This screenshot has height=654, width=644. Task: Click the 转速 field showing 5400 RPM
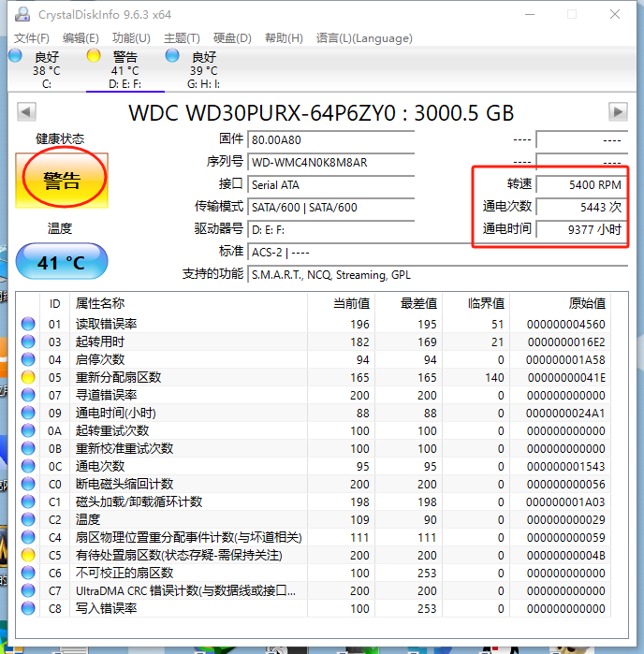click(581, 184)
